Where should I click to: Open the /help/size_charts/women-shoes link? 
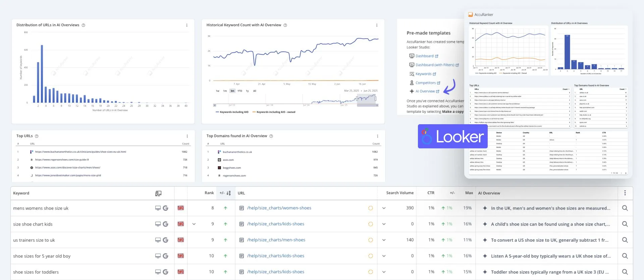click(279, 208)
